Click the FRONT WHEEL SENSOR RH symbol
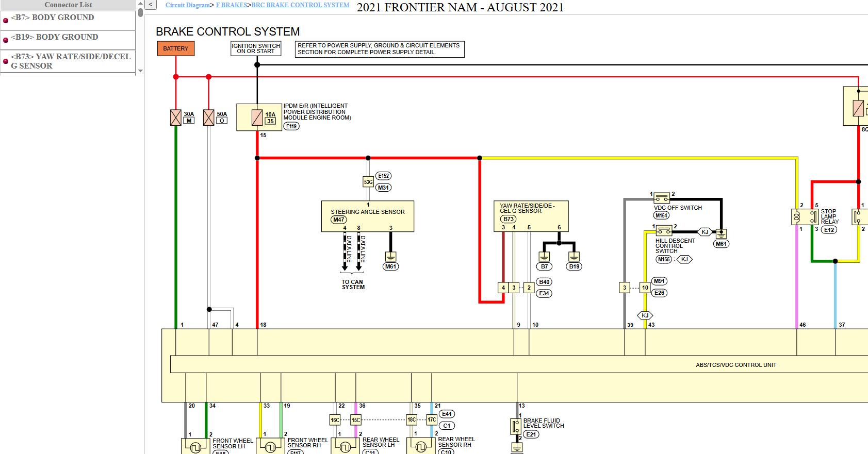 click(270, 446)
